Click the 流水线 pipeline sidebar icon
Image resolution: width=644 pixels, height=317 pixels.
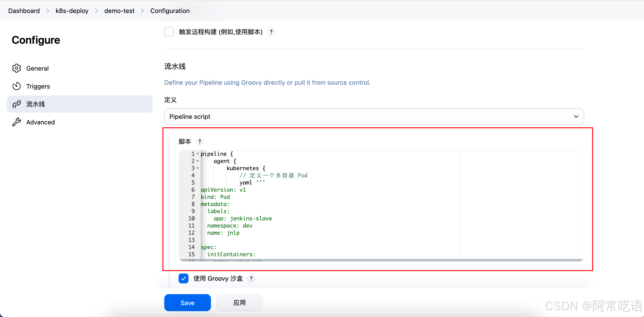click(17, 104)
